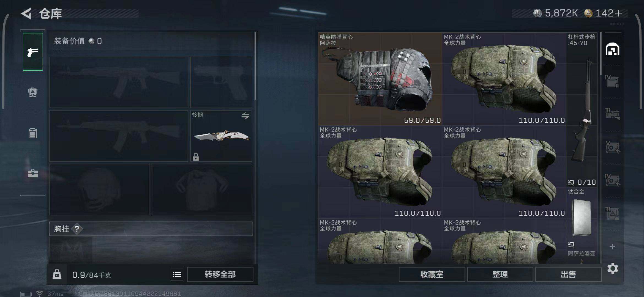Add a new storage box with plus
Viewport: 644px width, 297px height.
point(612,247)
